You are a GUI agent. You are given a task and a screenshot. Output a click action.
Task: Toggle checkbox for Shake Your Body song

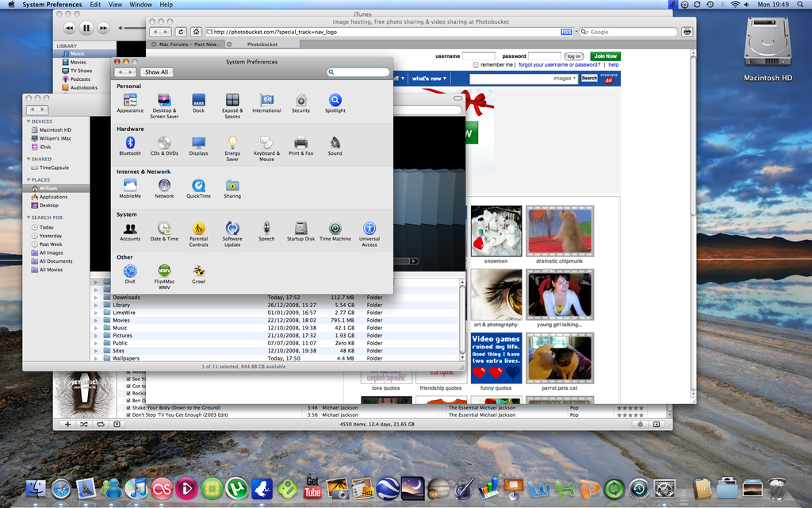pyautogui.click(x=128, y=408)
